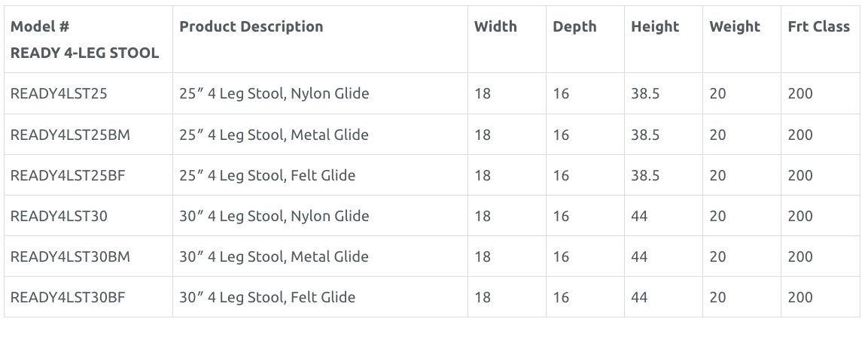Click the 30″ 4 Leg Stool, Metal Glide description
This screenshot has width=868, height=352.
point(274,256)
